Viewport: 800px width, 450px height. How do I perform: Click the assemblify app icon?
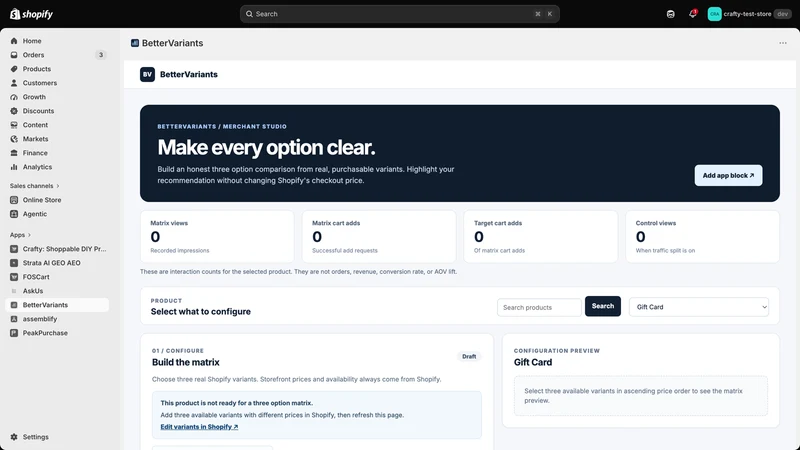click(x=14, y=319)
